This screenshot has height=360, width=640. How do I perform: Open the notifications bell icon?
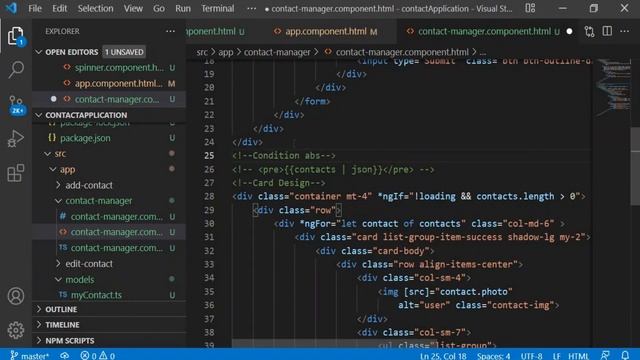625,356
